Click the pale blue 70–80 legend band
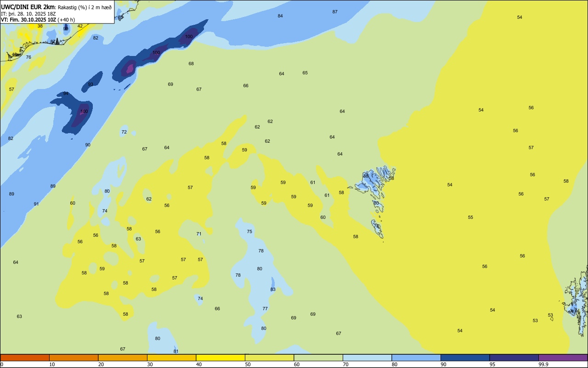The width and height of the screenshot is (588, 368). [367, 357]
